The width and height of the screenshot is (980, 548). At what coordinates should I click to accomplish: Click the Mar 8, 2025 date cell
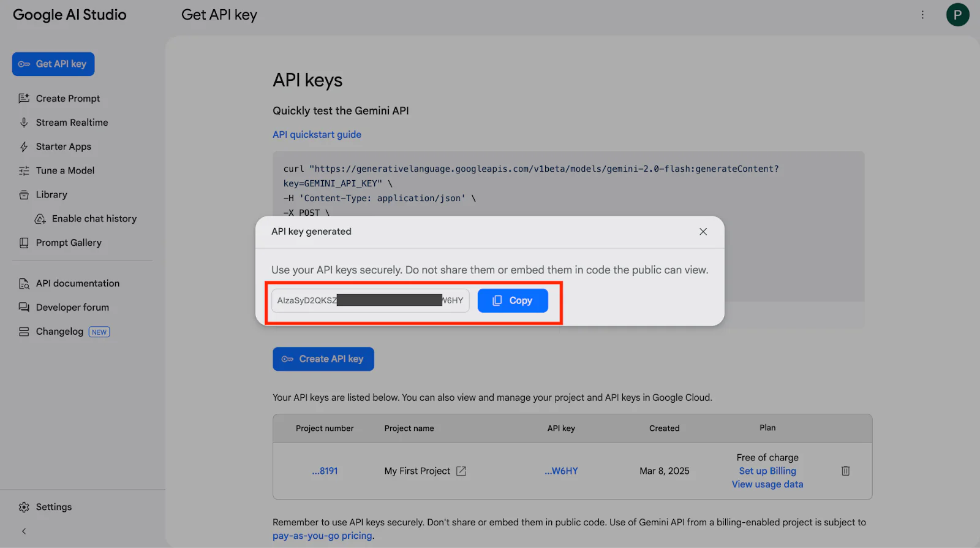coord(665,471)
